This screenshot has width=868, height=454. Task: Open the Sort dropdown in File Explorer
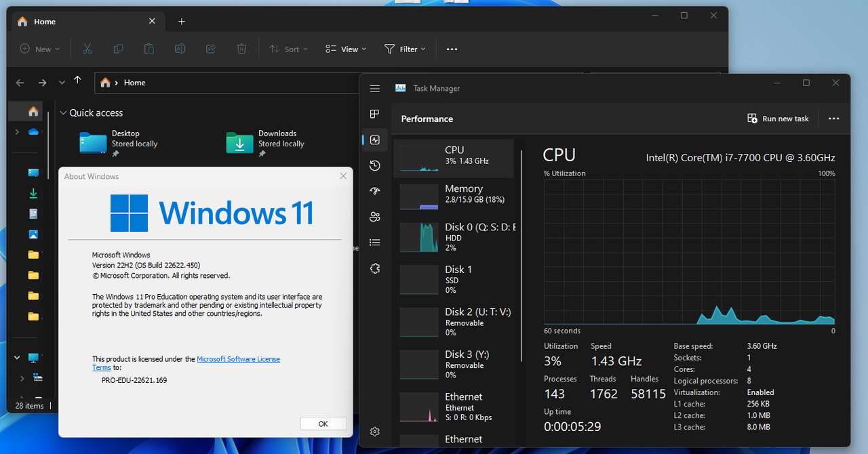(x=288, y=49)
